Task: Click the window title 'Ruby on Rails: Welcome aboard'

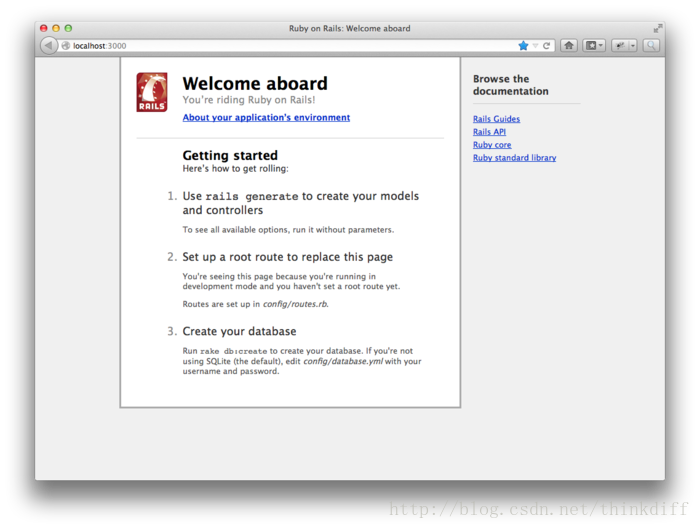Action: point(350,29)
